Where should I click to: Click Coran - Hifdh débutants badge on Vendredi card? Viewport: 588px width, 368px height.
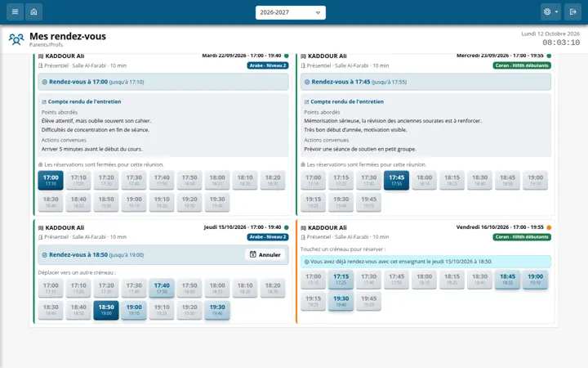522,237
